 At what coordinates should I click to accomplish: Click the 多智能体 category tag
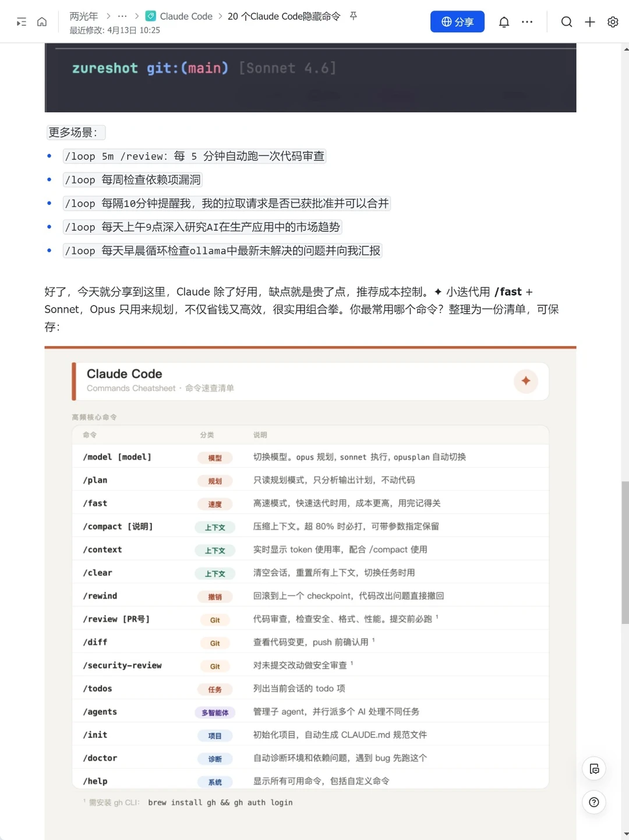(215, 713)
